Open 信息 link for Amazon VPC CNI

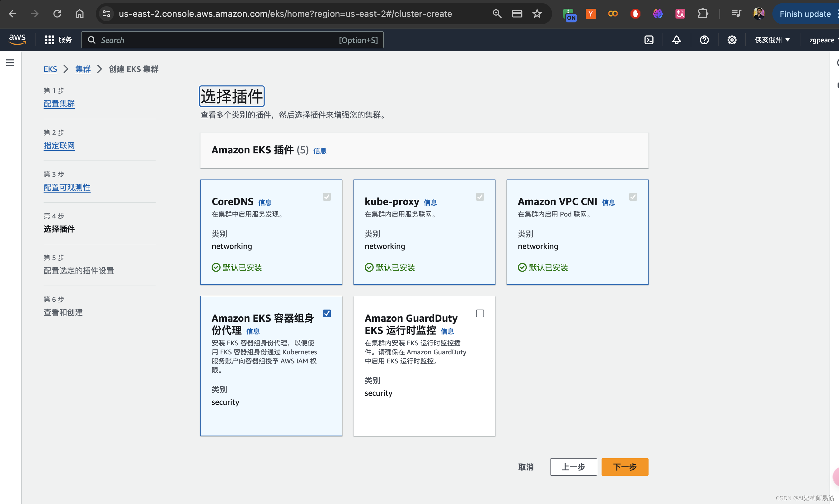coord(608,203)
